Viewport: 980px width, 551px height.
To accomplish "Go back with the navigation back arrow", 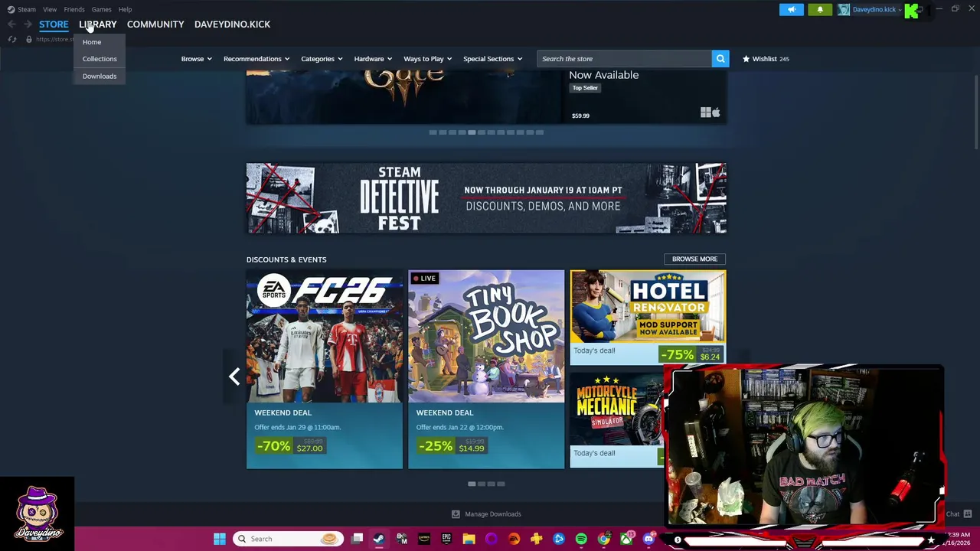I will [x=11, y=24].
